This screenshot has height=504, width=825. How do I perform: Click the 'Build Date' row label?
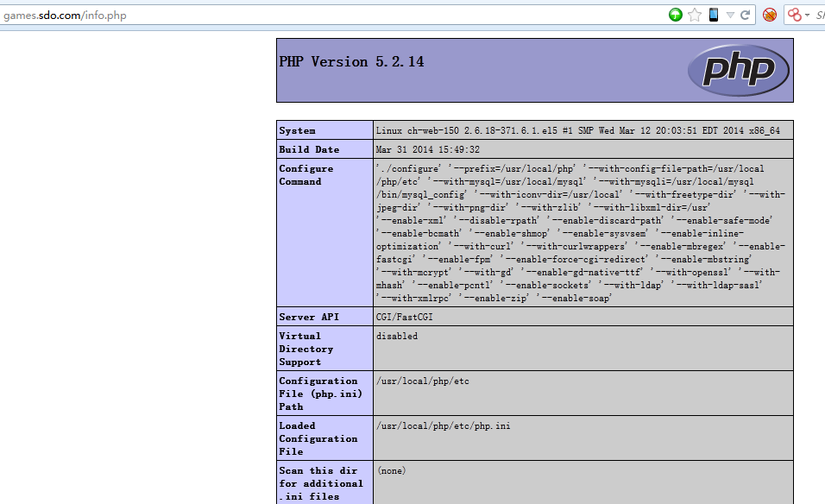pyautogui.click(x=309, y=149)
